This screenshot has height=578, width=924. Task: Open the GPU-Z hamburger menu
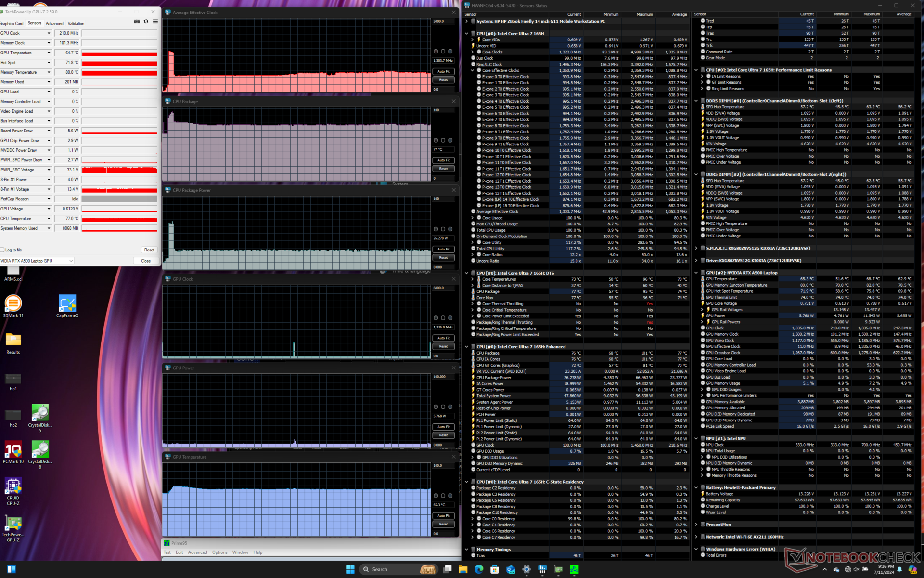(155, 22)
